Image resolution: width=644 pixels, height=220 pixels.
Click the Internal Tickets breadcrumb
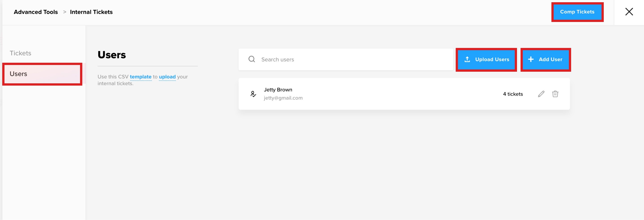[x=91, y=12]
